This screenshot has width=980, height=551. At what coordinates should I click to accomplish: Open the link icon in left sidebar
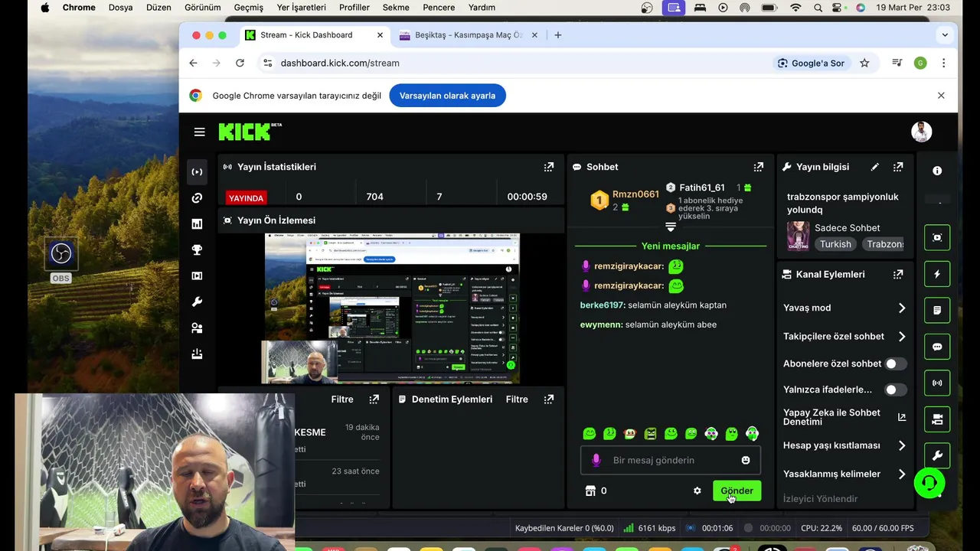(197, 198)
